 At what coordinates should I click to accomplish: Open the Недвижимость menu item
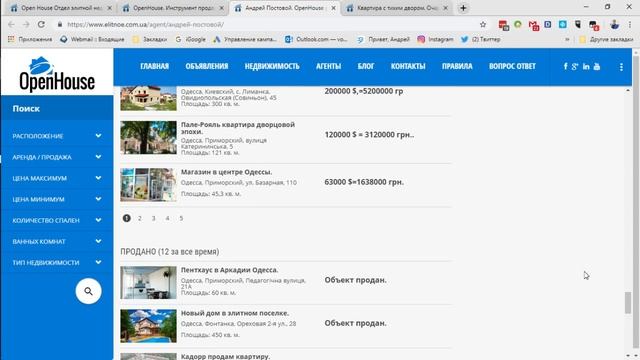click(272, 66)
